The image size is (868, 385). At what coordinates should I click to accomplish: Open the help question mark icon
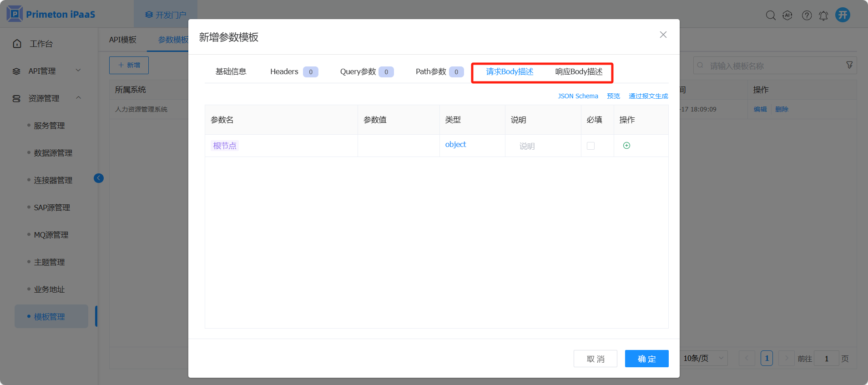click(x=807, y=15)
